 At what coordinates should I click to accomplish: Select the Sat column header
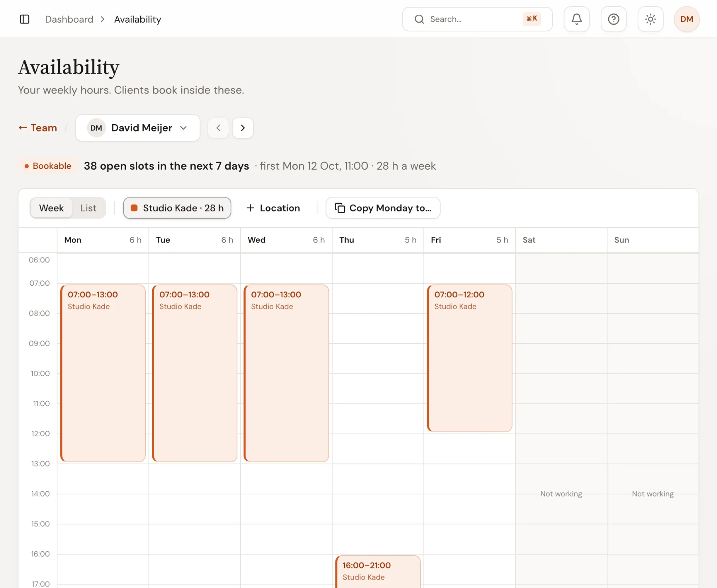point(561,240)
